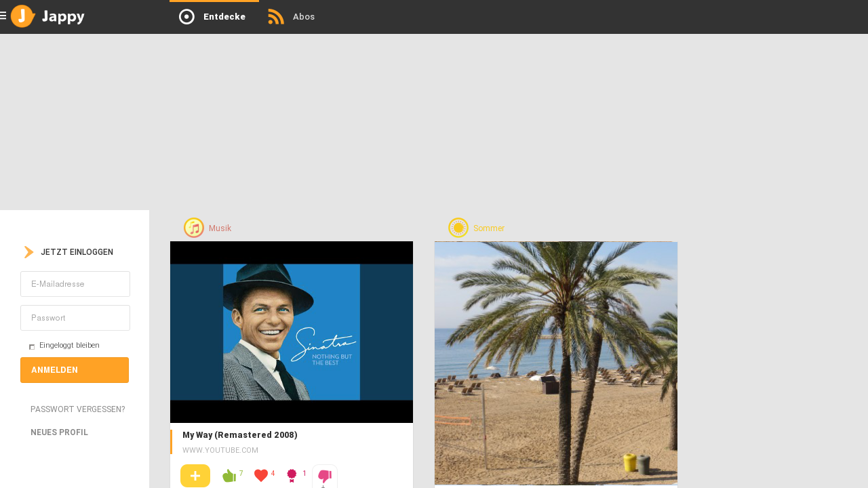Screen dimensions: 868x488
Task: Click the Entdecke target icon
Action: tap(186, 17)
